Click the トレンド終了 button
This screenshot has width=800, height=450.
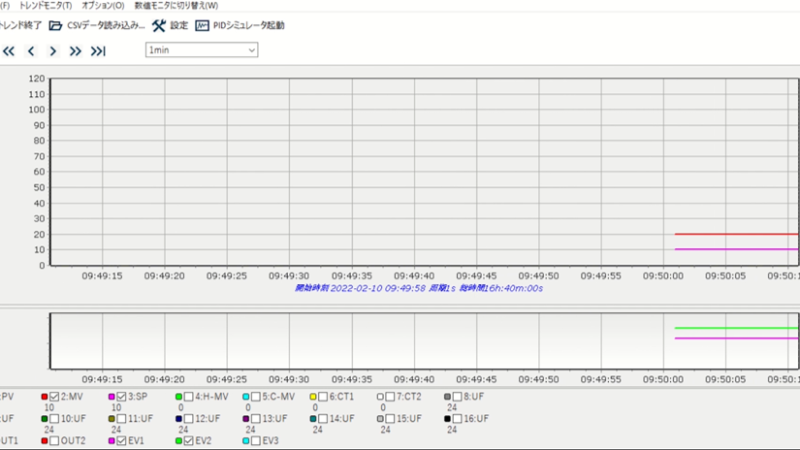20,25
